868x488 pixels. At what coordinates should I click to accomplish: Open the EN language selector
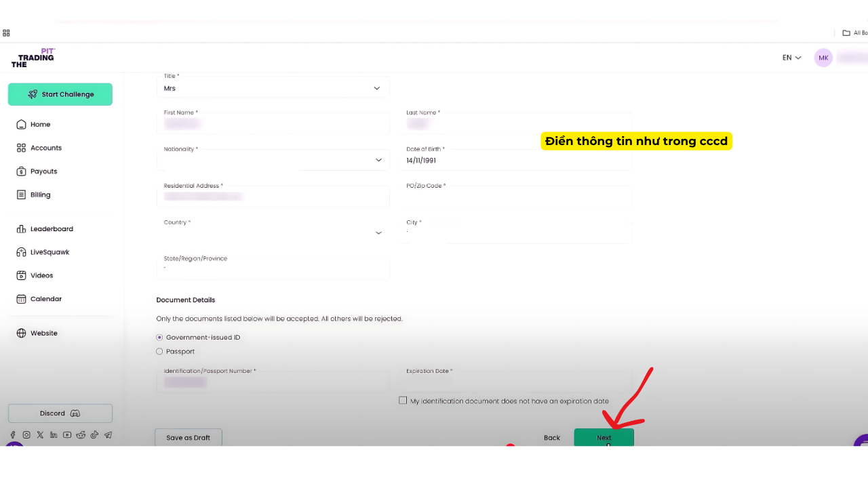[791, 58]
